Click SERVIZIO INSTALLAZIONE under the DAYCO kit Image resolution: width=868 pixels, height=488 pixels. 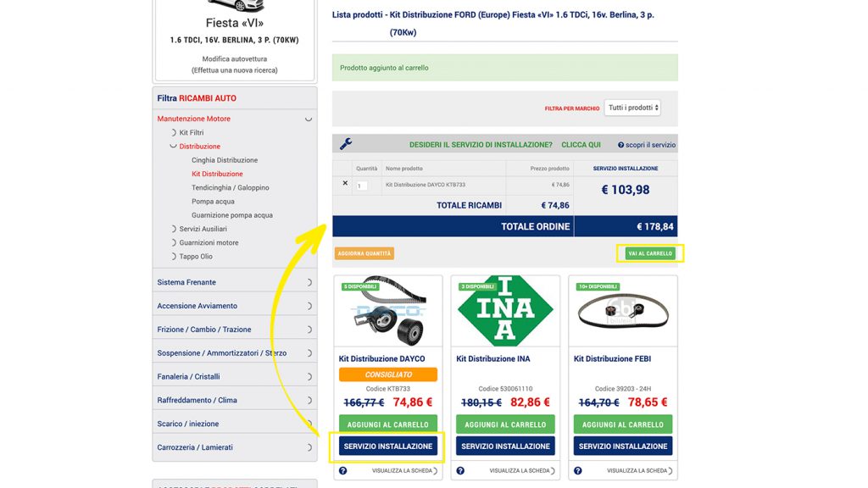(x=387, y=446)
